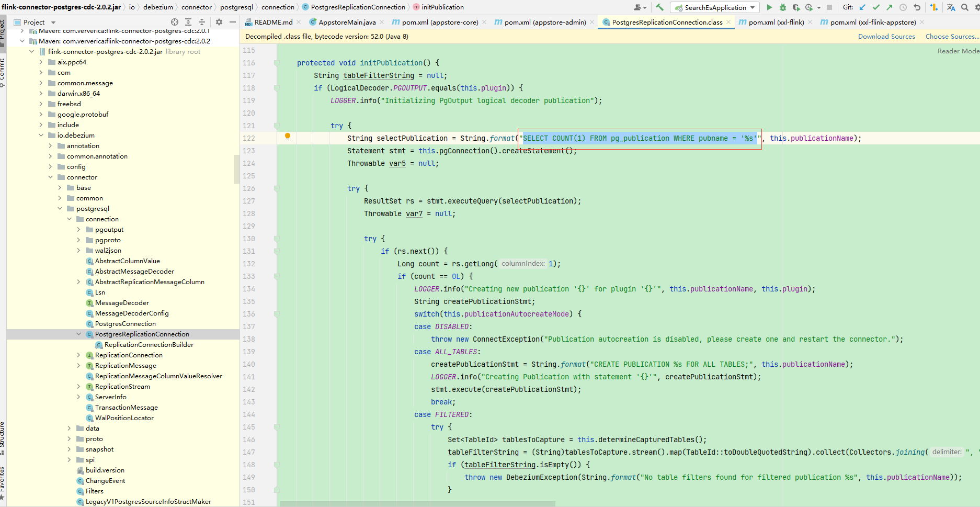Collapse all nodes in the Project tree
The image size is (980, 507).
[x=202, y=22]
